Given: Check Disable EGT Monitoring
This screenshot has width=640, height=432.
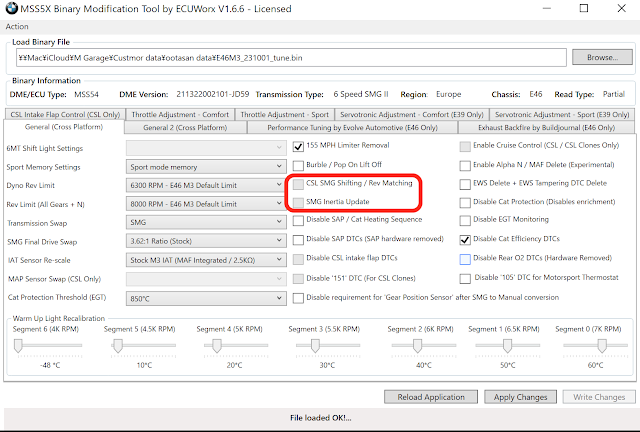Looking at the screenshot, I should click(x=465, y=220).
